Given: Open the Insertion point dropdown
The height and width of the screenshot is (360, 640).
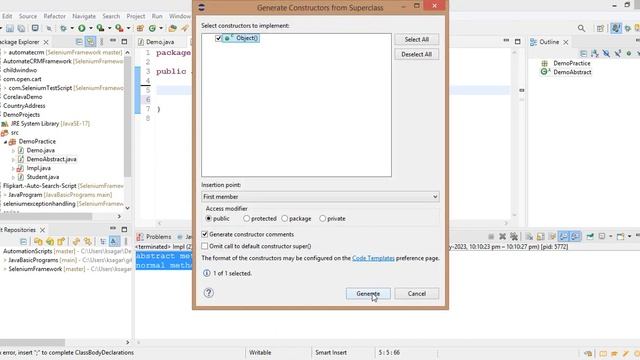Looking at the screenshot, I should (x=320, y=196).
